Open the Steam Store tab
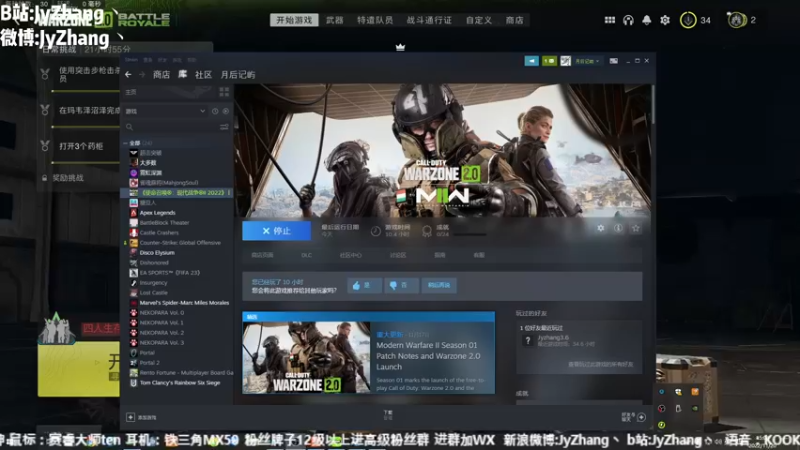 pyautogui.click(x=161, y=74)
